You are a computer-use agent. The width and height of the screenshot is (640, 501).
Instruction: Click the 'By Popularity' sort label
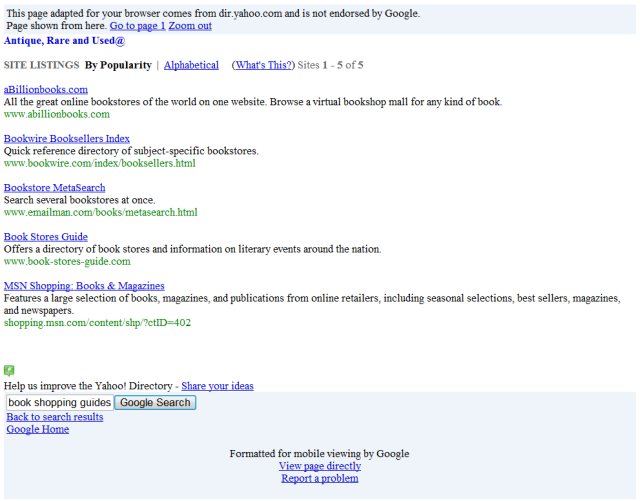click(118, 65)
